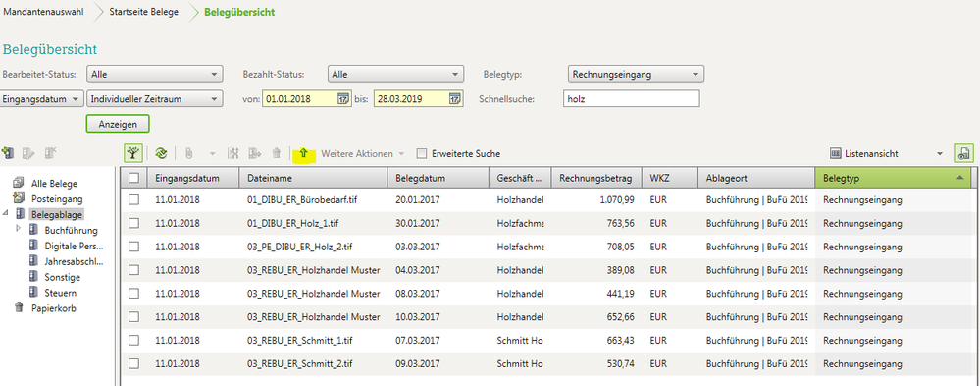Expand the Buchführung tree node arrow
The image size is (980, 386).
point(19,229)
